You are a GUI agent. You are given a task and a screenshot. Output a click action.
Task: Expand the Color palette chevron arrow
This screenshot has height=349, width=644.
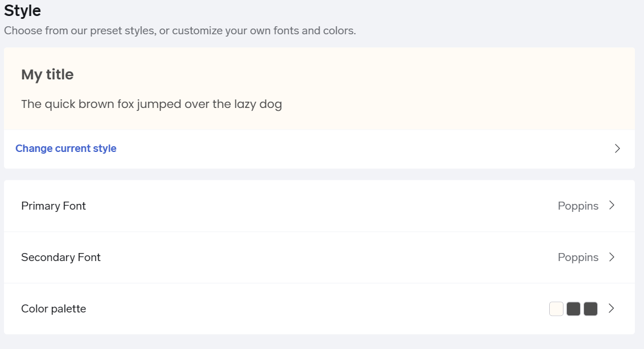[611, 308]
